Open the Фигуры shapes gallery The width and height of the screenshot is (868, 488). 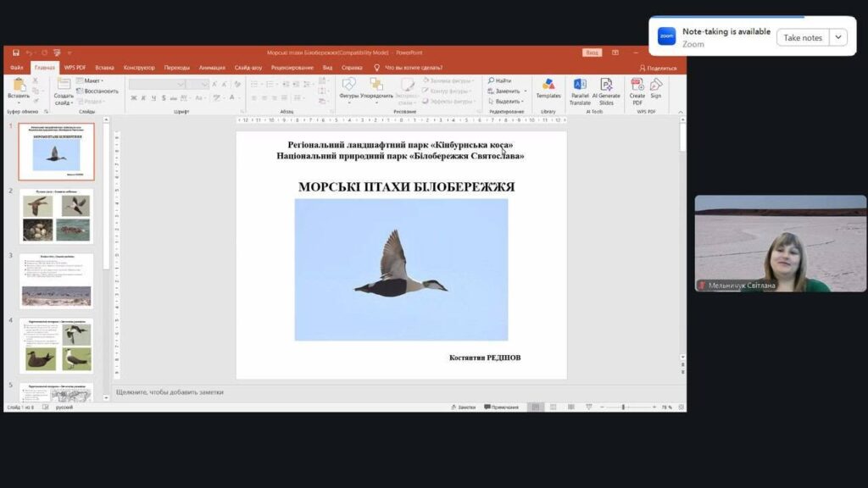tap(348, 88)
